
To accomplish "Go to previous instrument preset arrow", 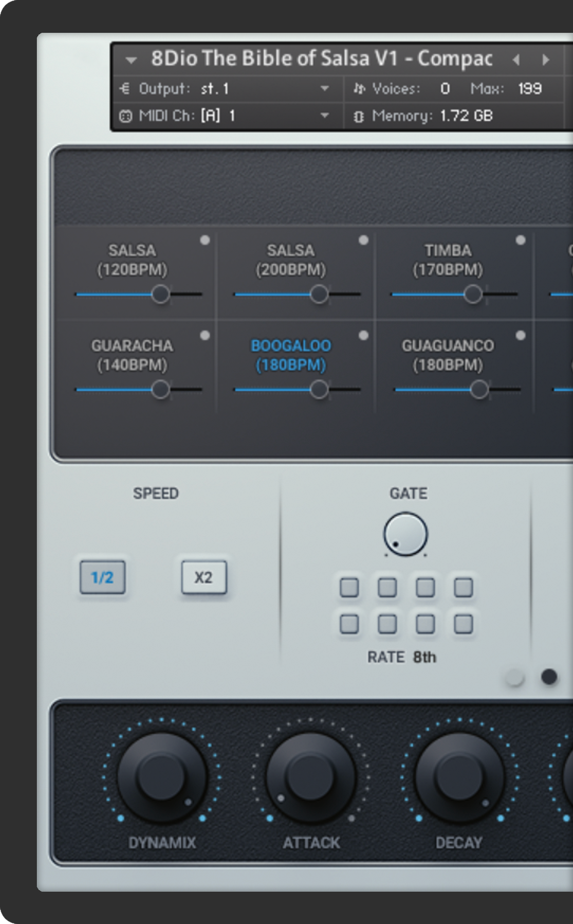I will [516, 60].
